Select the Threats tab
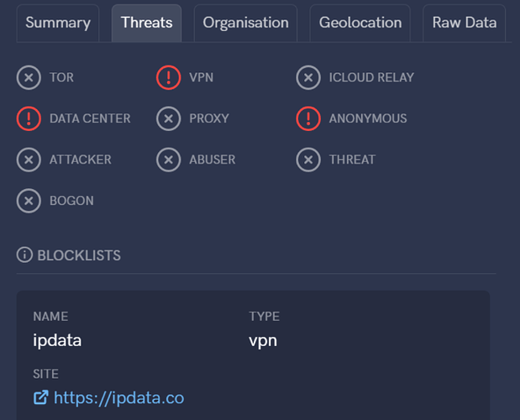Viewport: 520px width, 420px height. click(x=146, y=23)
